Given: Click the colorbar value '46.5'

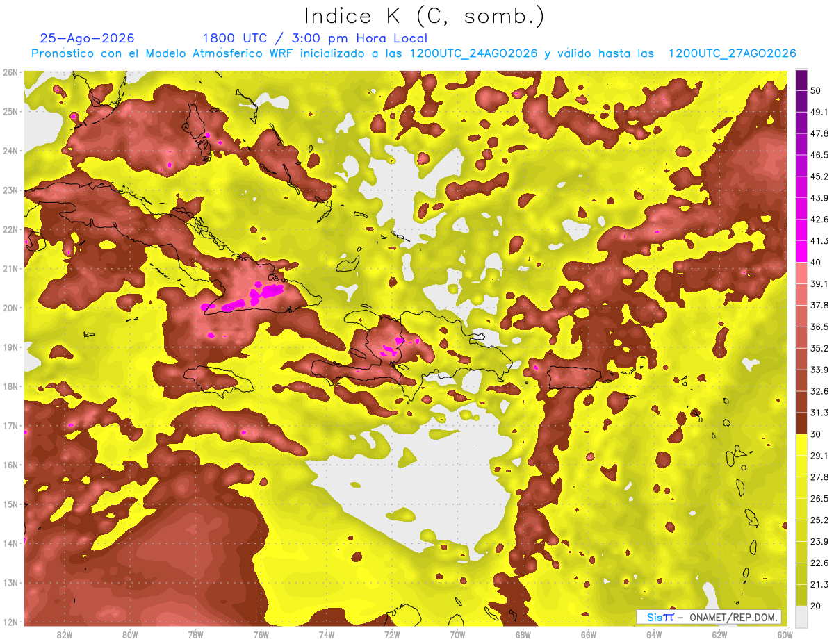Looking at the screenshot, I should point(820,154).
